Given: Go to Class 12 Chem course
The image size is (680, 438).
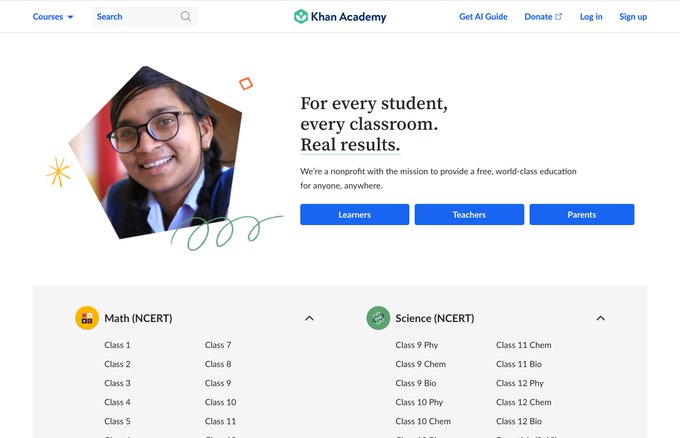Looking at the screenshot, I should (523, 402).
